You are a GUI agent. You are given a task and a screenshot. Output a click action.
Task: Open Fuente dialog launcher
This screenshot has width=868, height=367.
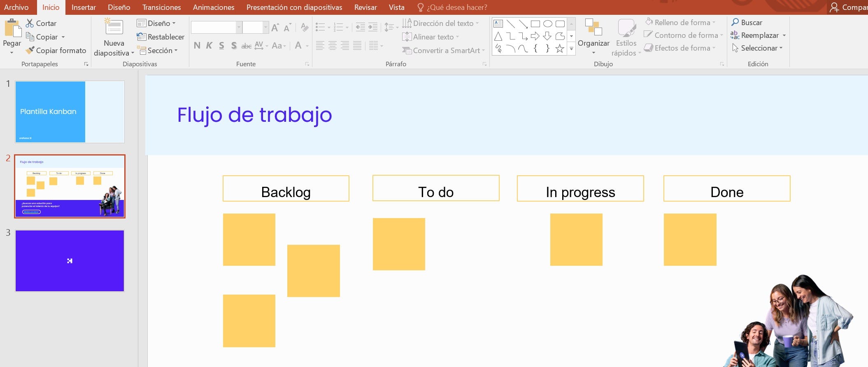[x=307, y=64]
